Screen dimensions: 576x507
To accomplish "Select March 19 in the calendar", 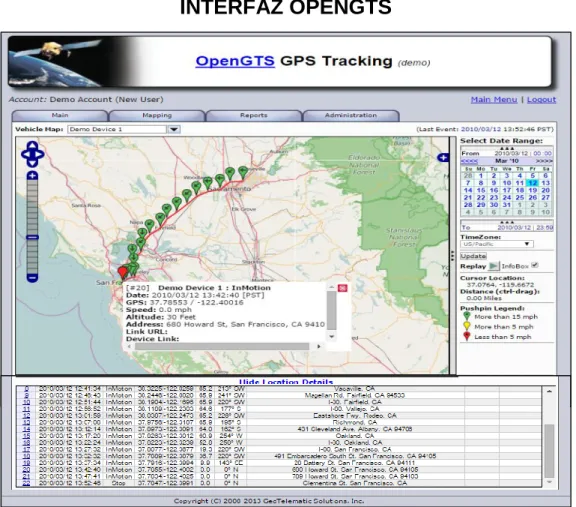I will (x=532, y=190).
